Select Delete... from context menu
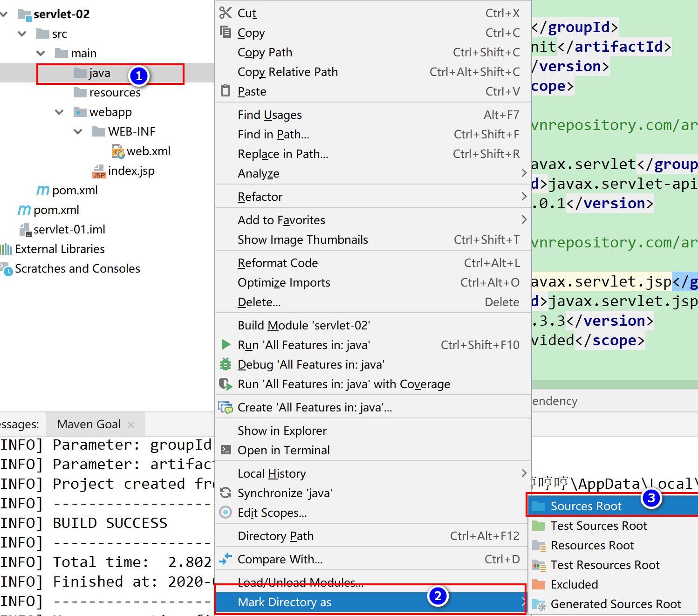 [373, 302]
